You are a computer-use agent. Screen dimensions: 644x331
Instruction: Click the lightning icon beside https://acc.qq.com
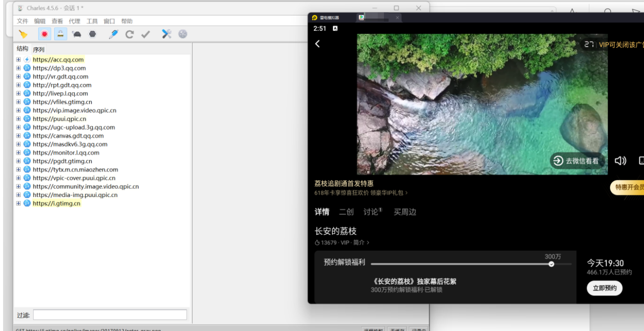pyautogui.click(x=27, y=59)
